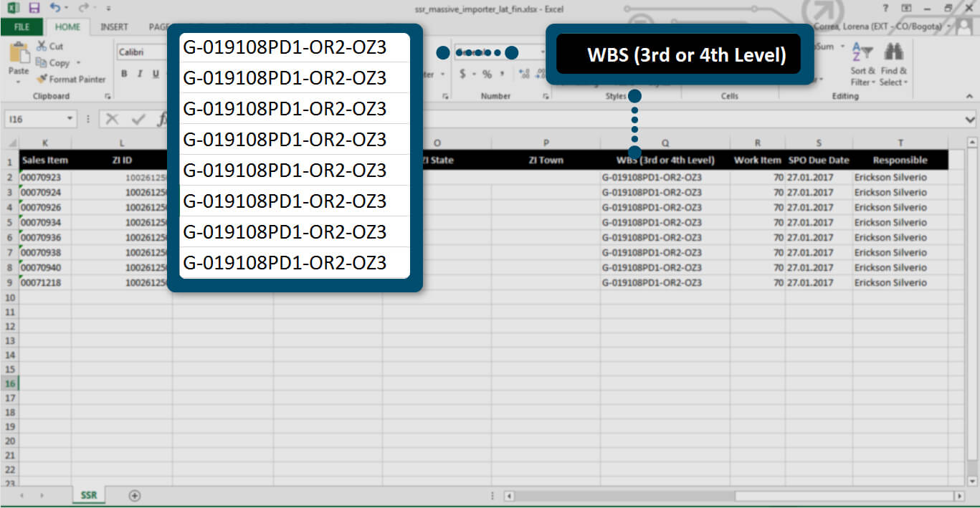Open Find & Select binoculars
The image size is (980, 508).
(x=893, y=64)
